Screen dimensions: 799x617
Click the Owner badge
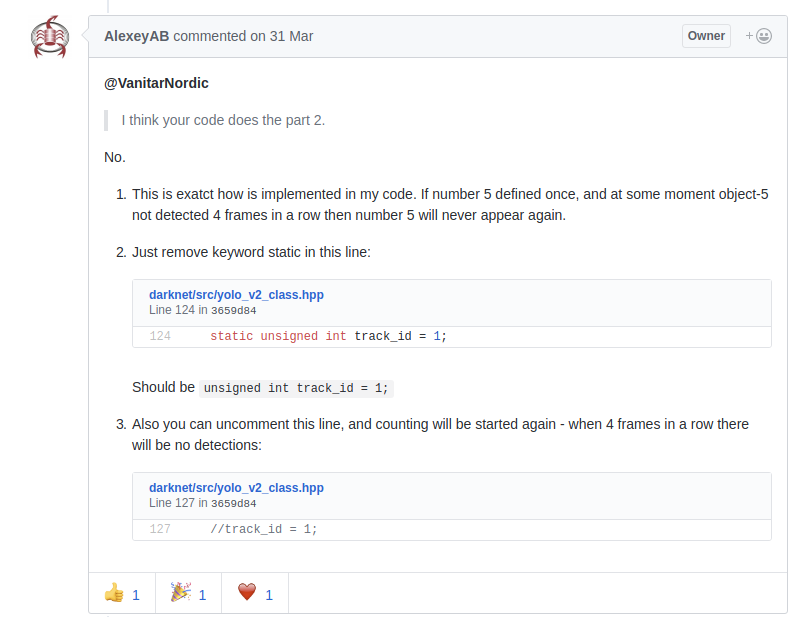pyautogui.click(x=706, y=36)
